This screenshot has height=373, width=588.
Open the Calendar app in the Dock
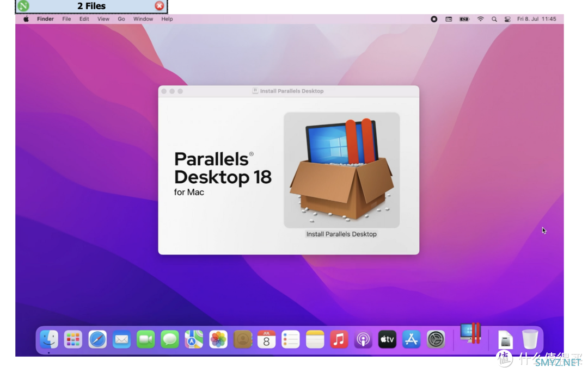[267, 340]
